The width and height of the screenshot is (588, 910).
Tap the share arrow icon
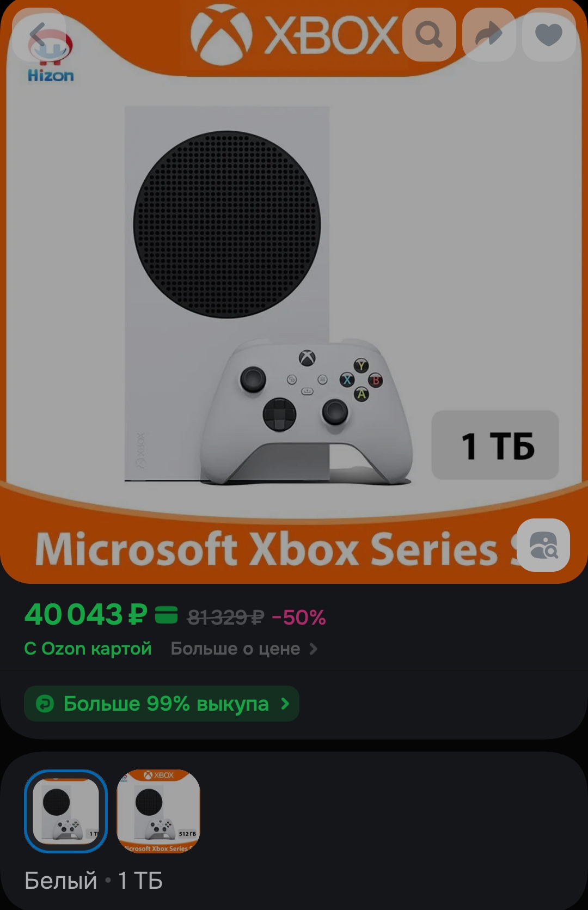tap(489, 35)
